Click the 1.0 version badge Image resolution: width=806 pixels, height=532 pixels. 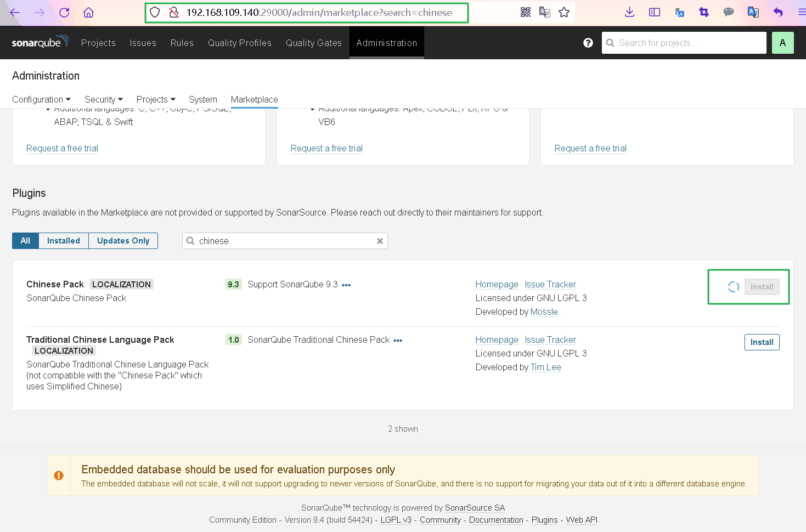click(234, 339)
